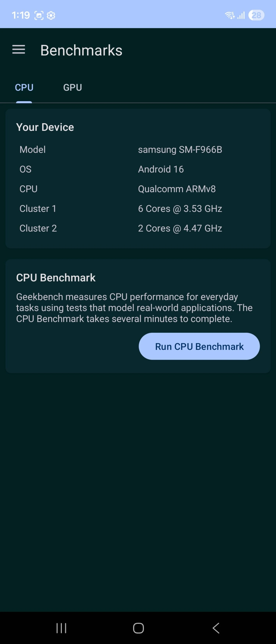Tap the Qualcomm ARMv8 CPU value
The width and height of the screenshot is (276, 644).
pyautogui.click(x=177, y=189)
